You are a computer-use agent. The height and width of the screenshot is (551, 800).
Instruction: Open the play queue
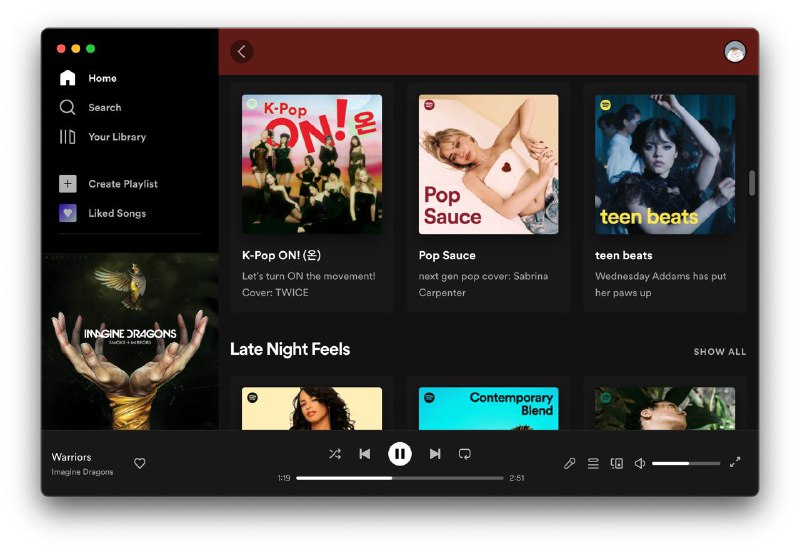click(x=593, y=463)
